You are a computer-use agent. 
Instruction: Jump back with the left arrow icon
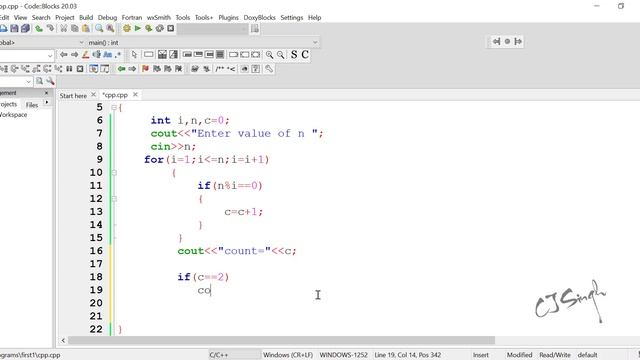pos(64,55)
